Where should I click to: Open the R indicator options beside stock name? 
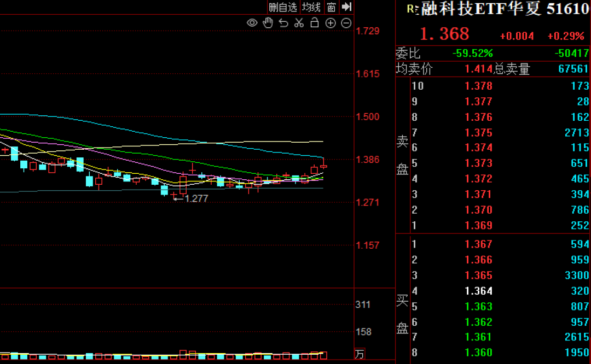414,9
